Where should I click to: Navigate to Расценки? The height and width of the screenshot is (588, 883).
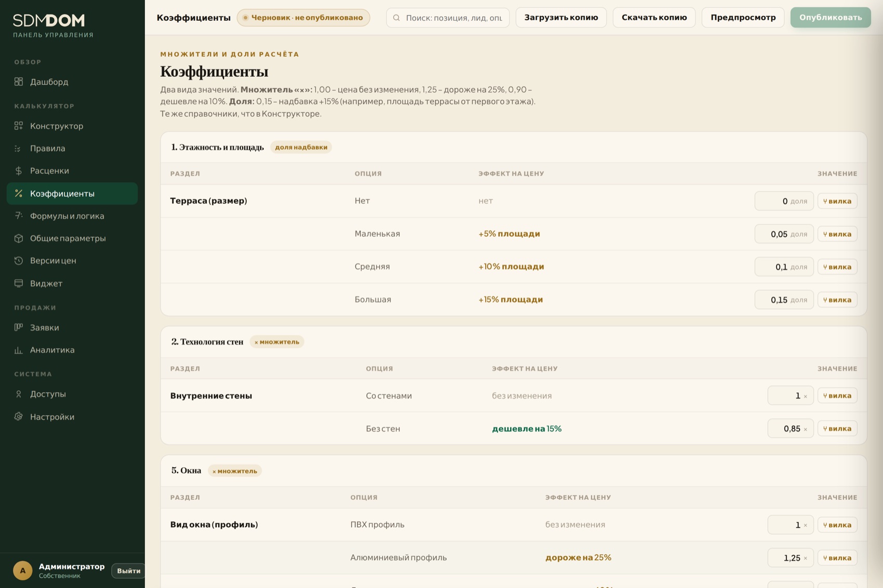(x=72, y=171)
